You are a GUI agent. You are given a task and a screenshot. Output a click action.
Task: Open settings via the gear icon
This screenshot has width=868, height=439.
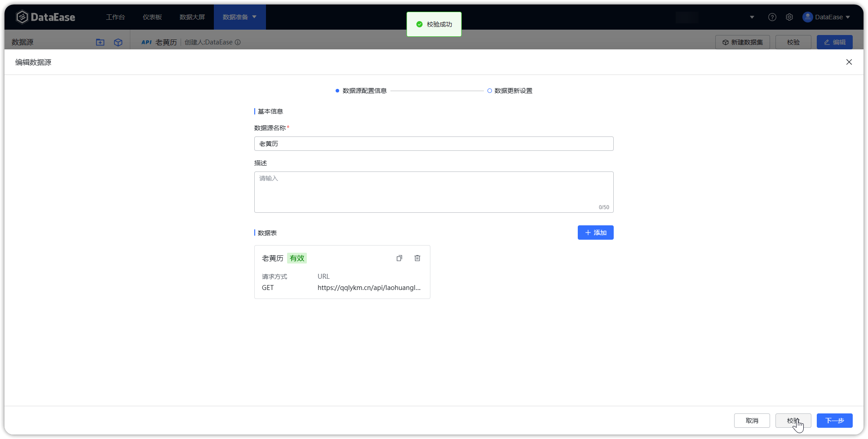789,17
